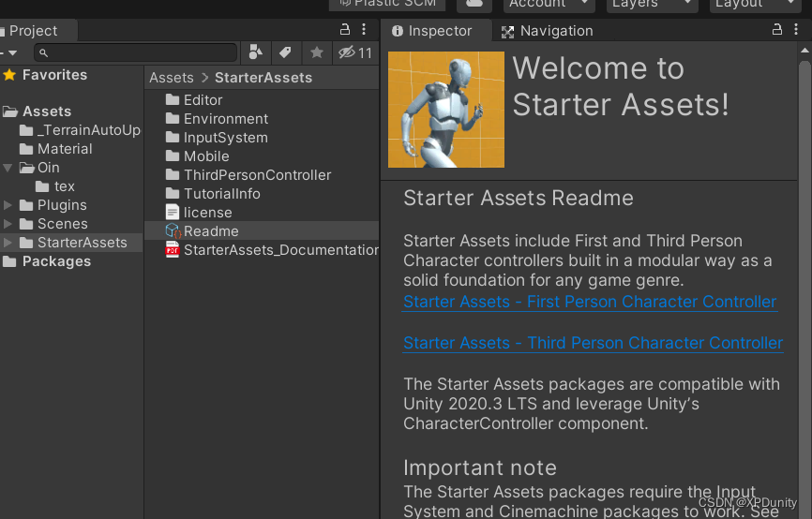Click the robot character thumbnail image
The width and height of the screenshot is (812, 519).
point(446,110)
